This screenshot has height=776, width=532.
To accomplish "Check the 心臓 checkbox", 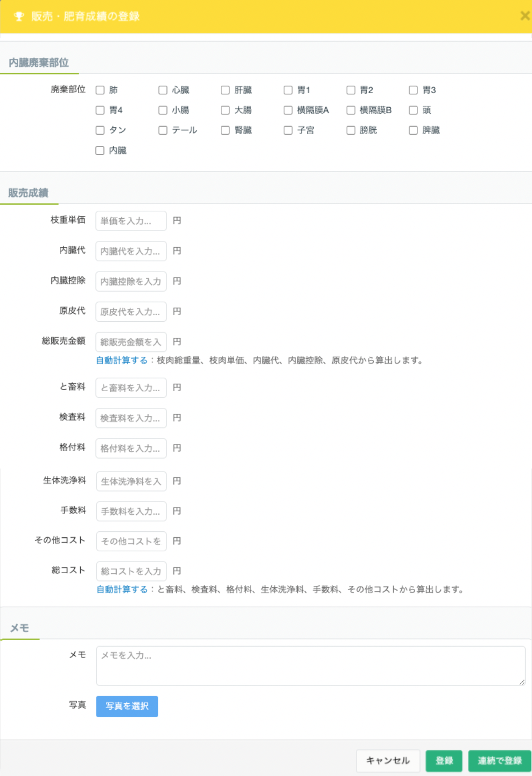I will pyautogui.click(x=163, y=90).
